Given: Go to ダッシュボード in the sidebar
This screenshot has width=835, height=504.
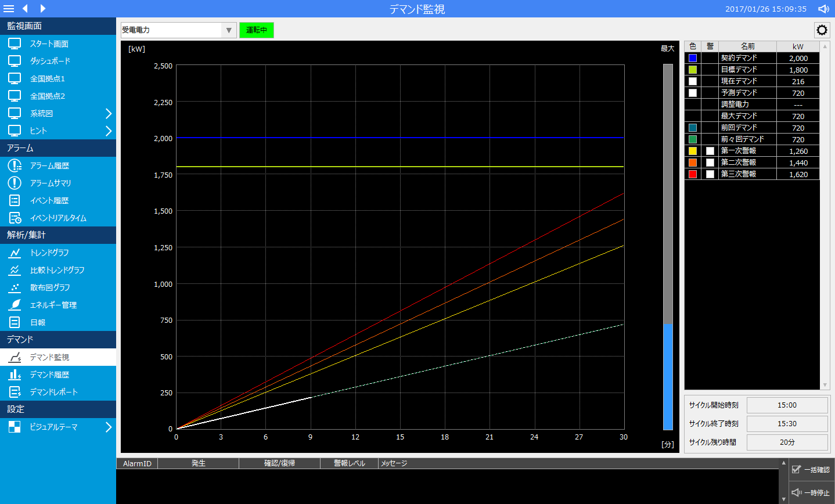Looking at the screenshot, I should pyautogui.click(x=49, y=61).
